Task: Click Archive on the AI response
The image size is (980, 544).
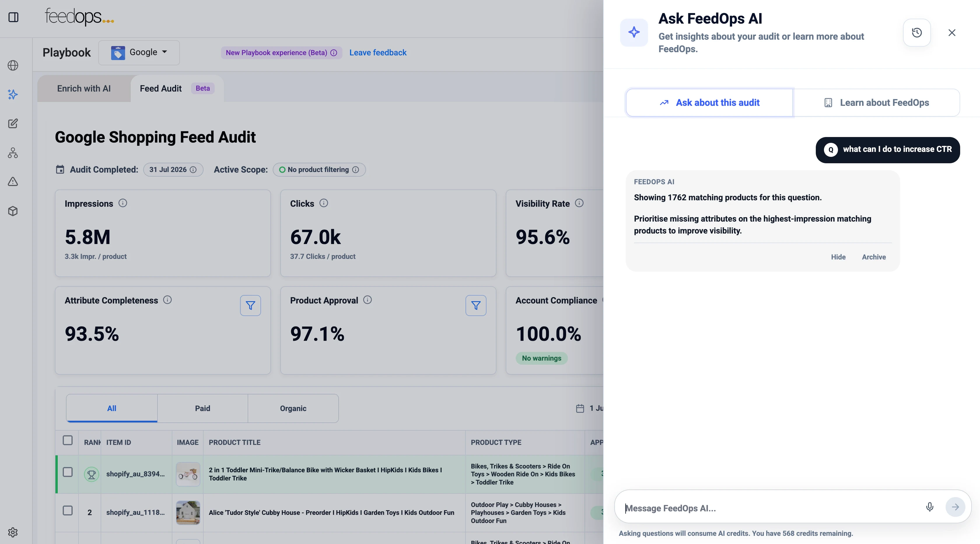Action: (874, 257)
